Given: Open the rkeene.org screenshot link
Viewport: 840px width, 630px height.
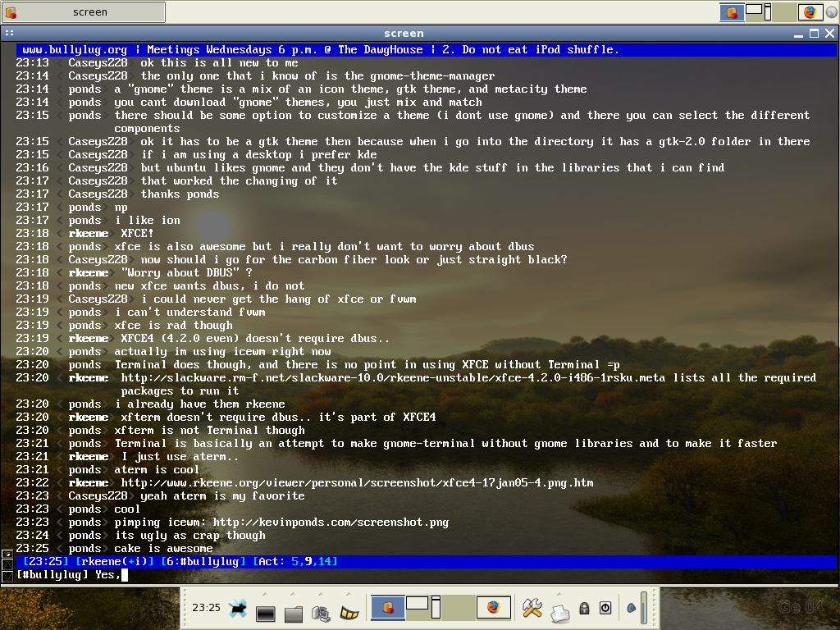Looking at the screenshot, I should click(x=357, y=482).
